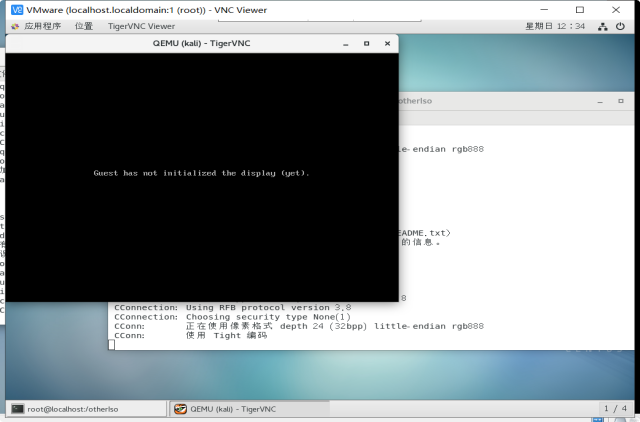Maximize the otherIso terminal window

621,101
